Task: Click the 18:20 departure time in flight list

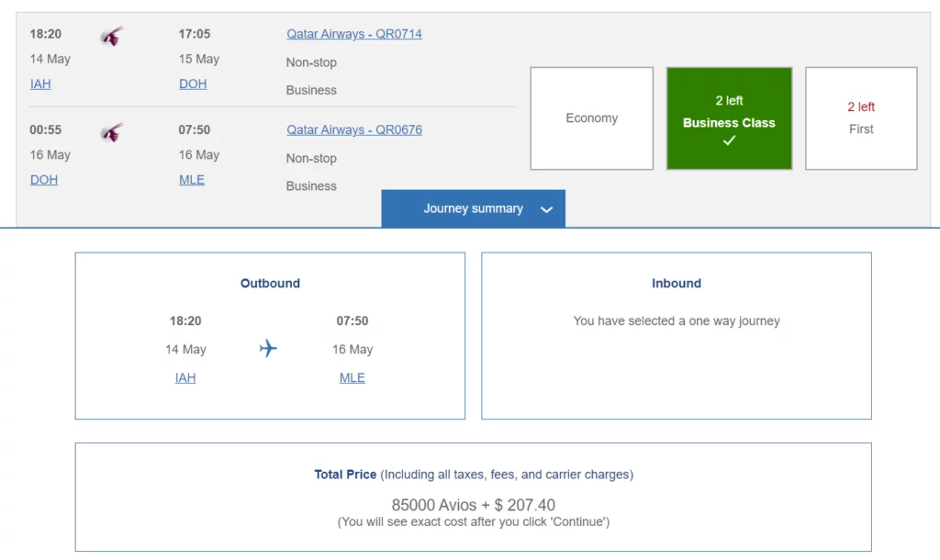Action: pos(46,34)
